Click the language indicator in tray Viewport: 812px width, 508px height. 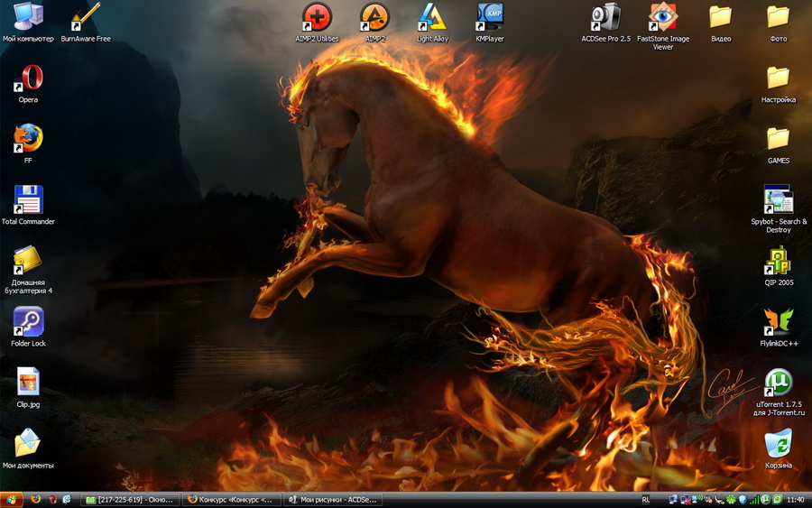[x=645, y=500]
